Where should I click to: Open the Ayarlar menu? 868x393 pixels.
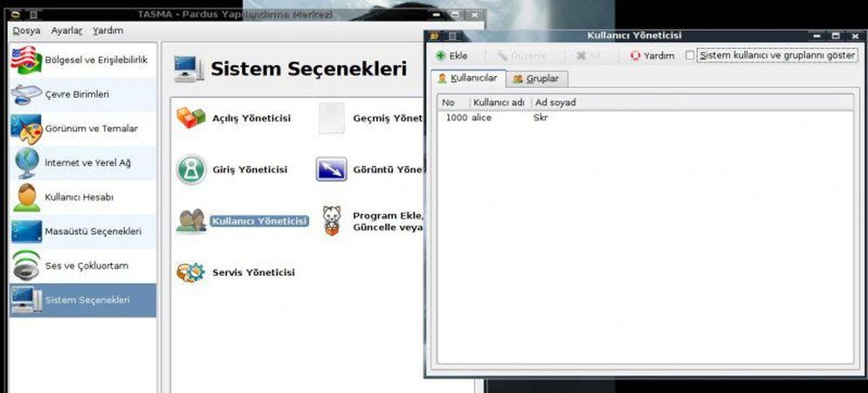click(x=66, y=31)
